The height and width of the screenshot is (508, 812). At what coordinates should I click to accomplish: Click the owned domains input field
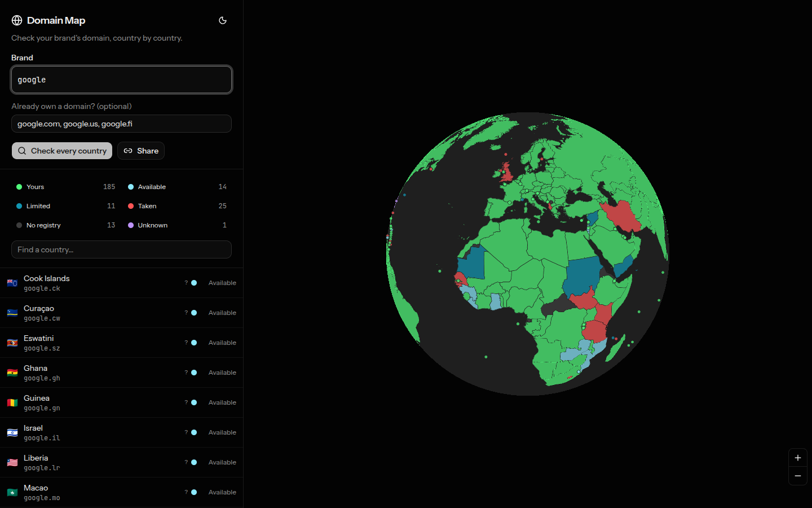(x=121, y=124)
